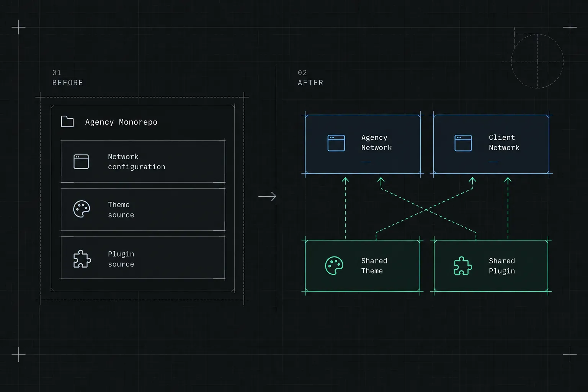Select the "Client Network" label
588x392 pixels.
coord(504,142)
